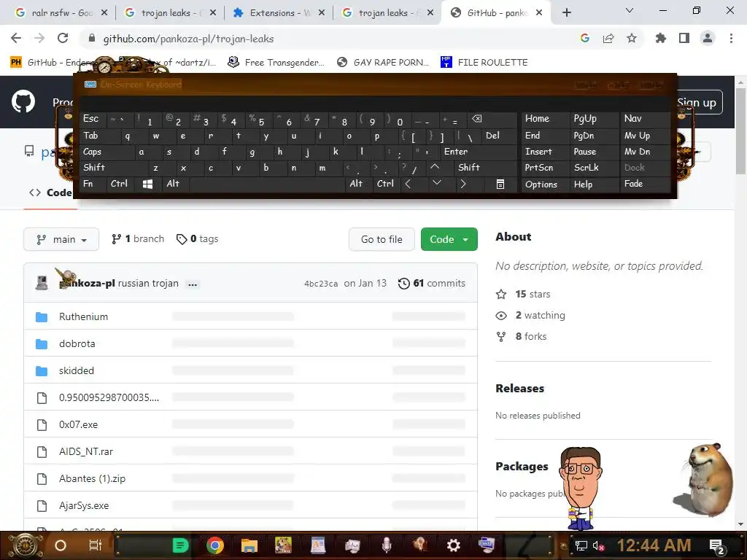Tap the left arrow key on the keyboard
This screenshot has height=560, width=747.
(408, 184)
